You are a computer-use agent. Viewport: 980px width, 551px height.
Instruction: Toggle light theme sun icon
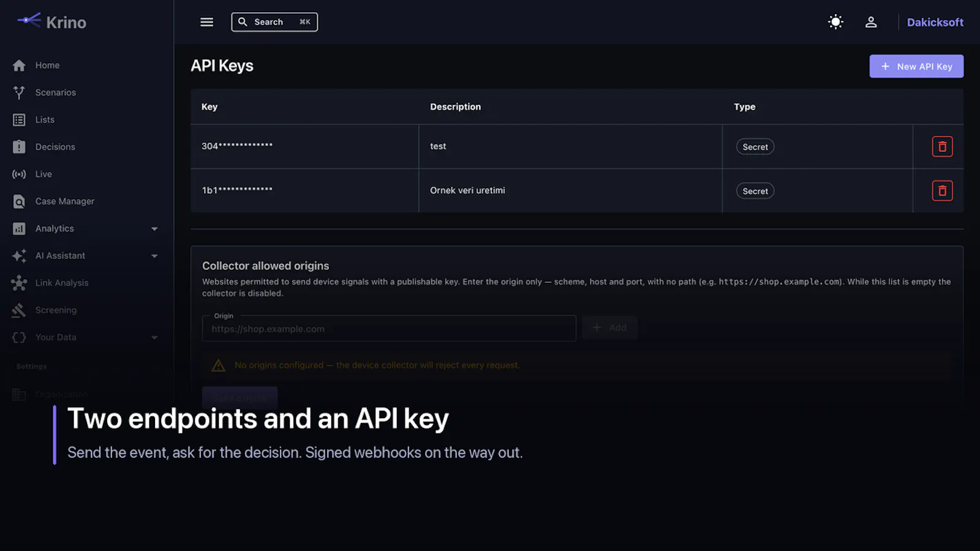pos(835,22)
